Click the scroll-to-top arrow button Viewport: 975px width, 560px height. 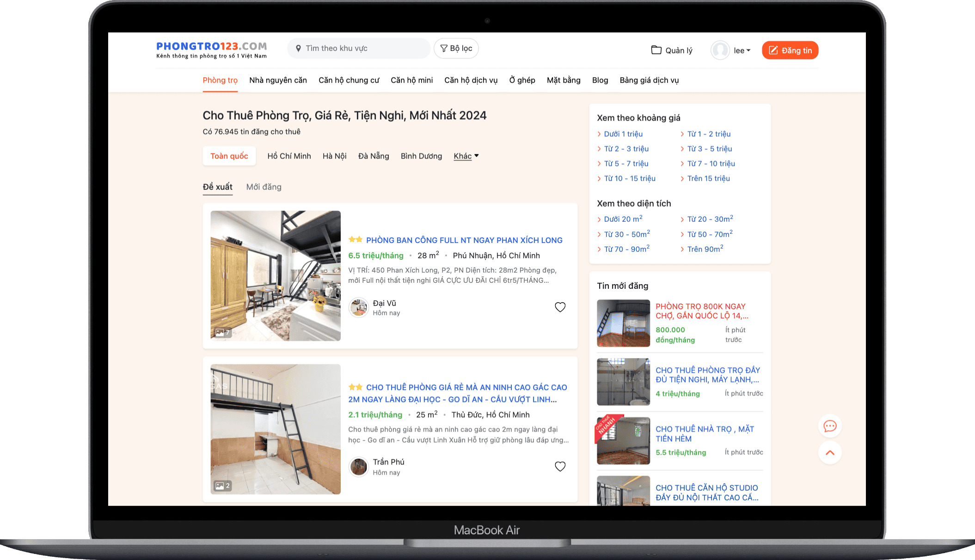pyautogui.click(x=830, y=453)
